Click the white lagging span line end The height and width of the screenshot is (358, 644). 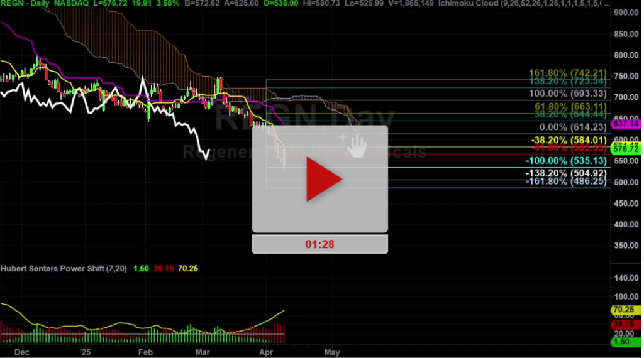206,159
